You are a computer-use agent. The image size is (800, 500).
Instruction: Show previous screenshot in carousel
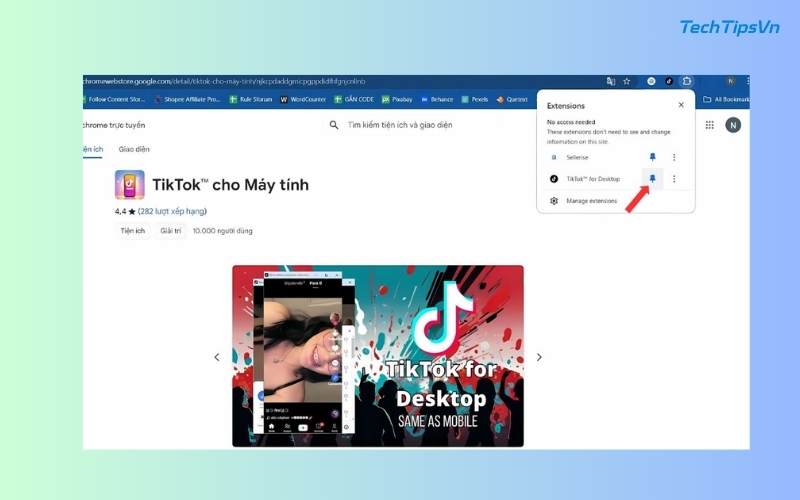coord(217,357)
